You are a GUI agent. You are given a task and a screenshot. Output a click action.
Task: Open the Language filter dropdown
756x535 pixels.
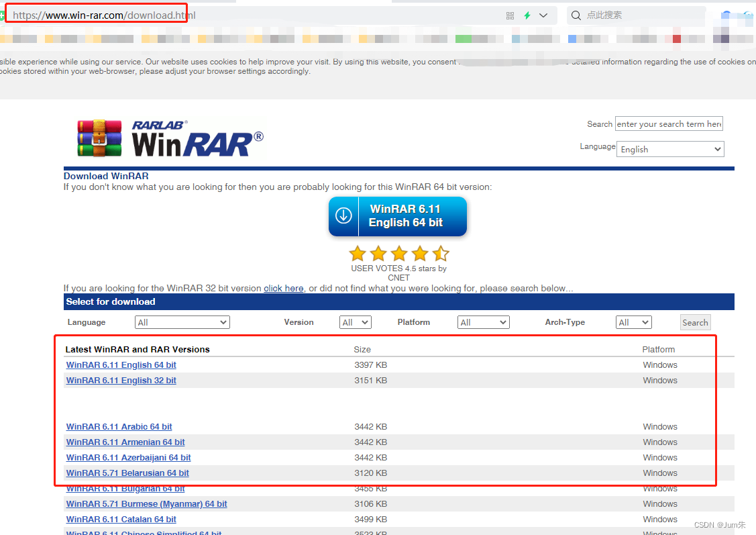(182, 322)
